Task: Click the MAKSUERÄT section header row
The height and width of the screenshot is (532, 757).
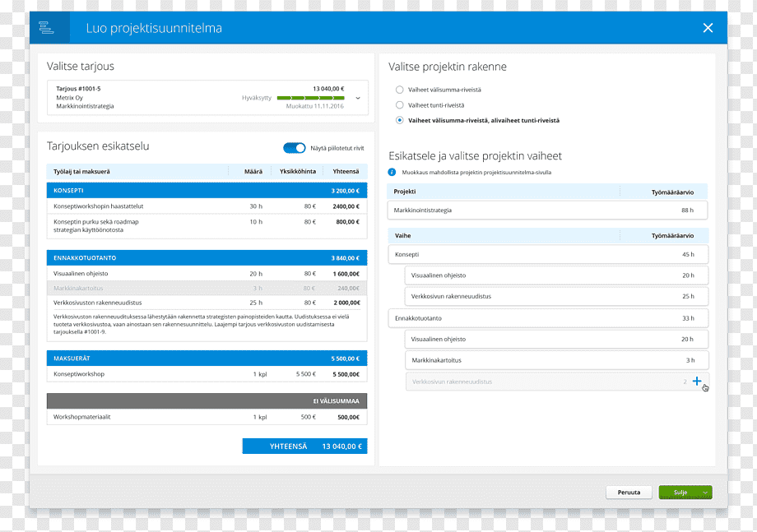Action: pyautogui.click(x=207, y=359)
